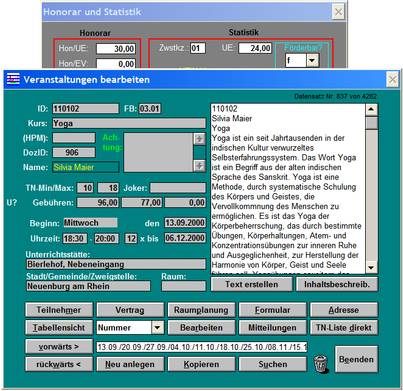This screenshot has height=391, width=403.
Task: Click the start date field 13.09.2000
Action: [185, 223]
